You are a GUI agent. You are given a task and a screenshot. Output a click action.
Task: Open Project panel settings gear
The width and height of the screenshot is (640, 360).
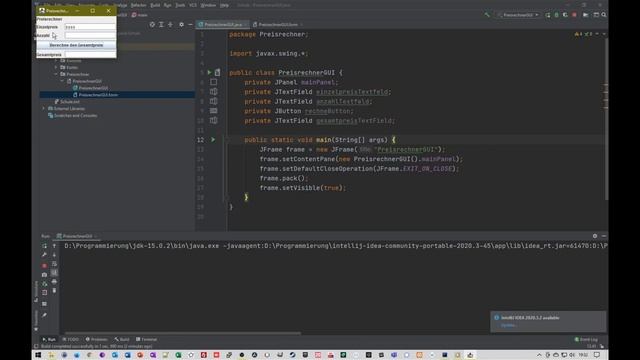coord(181,24)
